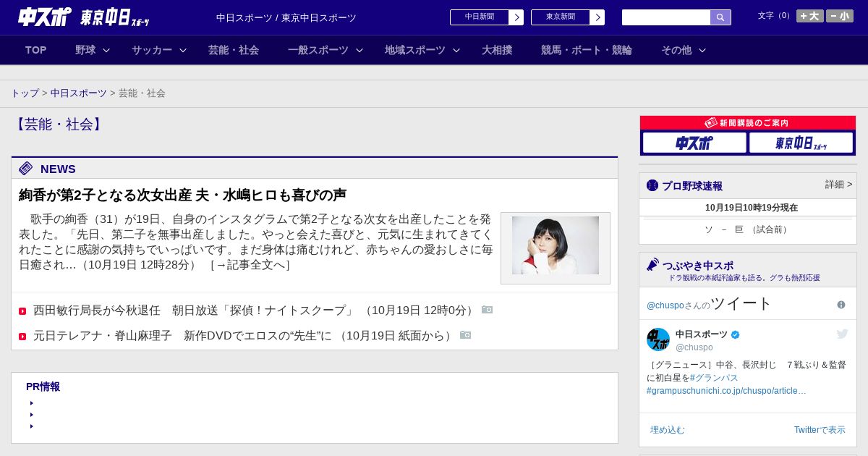Screen dimensions: 868x456
Task: Click the 中スポ subscription banner button
Action: tap(694, 143)
